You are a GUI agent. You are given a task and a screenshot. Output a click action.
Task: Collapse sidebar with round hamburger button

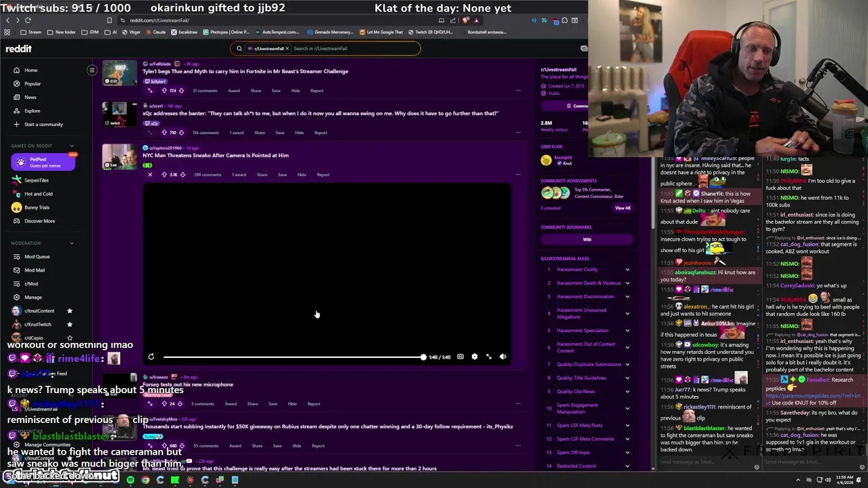click(x=92, y=70)
